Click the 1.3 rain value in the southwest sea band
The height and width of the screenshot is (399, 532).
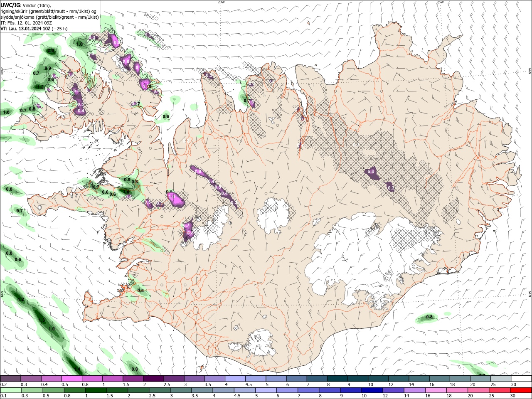pyautogui.click(x=42, y=320)
